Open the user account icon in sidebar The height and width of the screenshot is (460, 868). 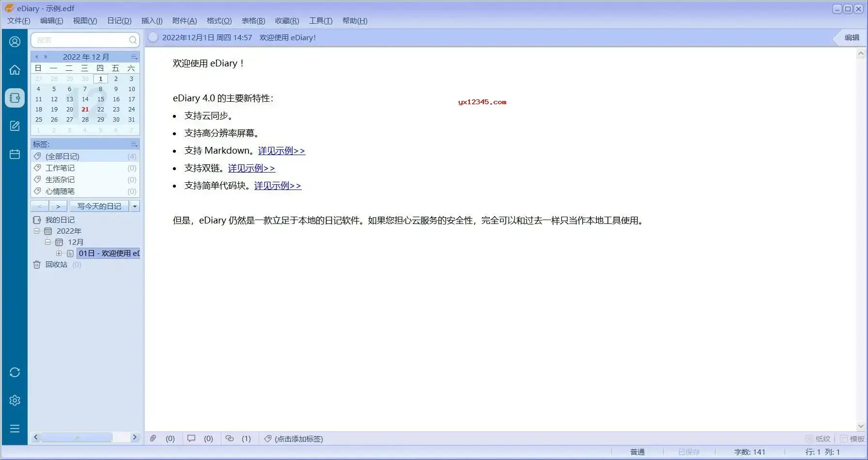[x=15, y=42]
